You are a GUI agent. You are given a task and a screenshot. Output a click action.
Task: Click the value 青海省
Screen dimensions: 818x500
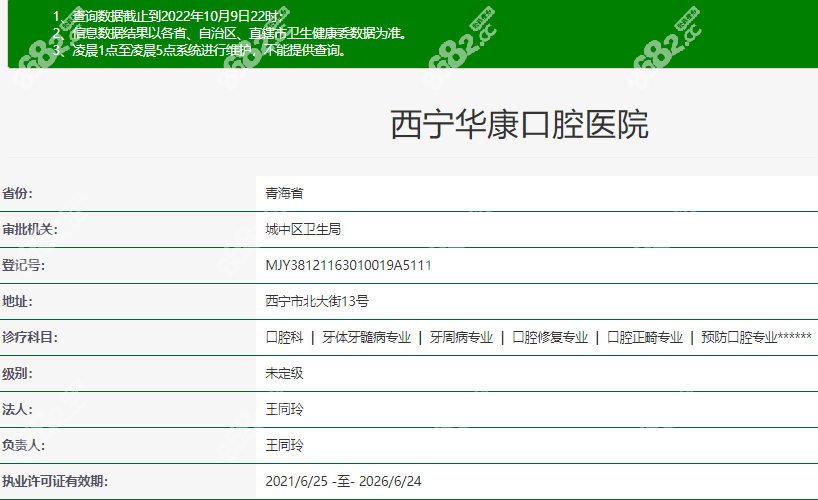(x=284, y=193)
